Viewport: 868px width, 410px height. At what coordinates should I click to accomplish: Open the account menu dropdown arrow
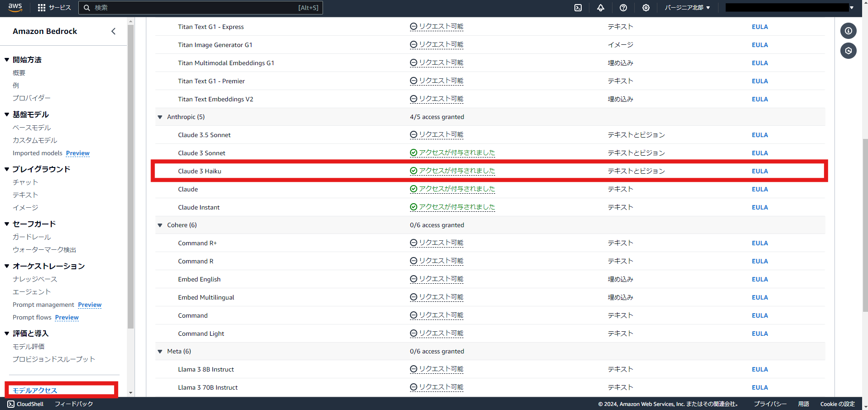click(x=852, y=8)
